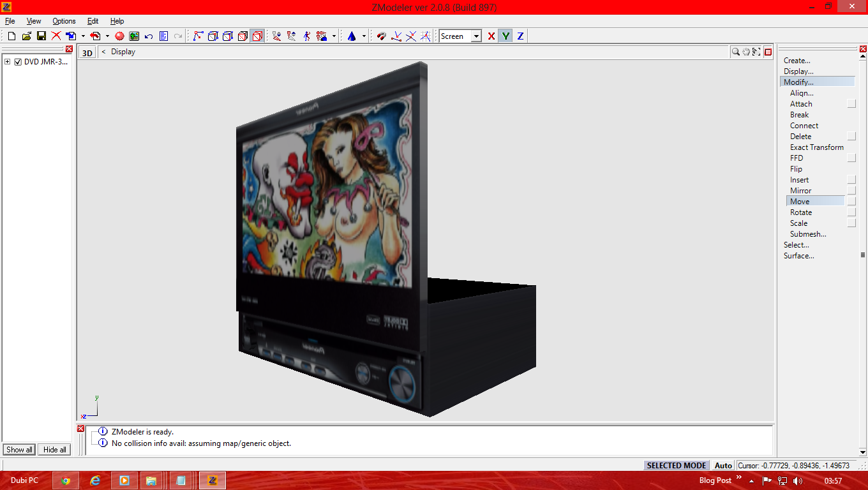Open the View menu

pos(34,21)
